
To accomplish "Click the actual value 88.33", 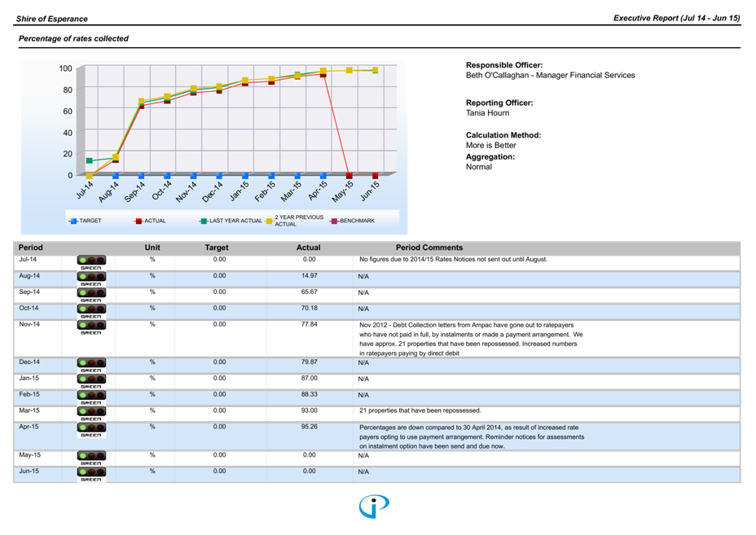I will 309,394.
